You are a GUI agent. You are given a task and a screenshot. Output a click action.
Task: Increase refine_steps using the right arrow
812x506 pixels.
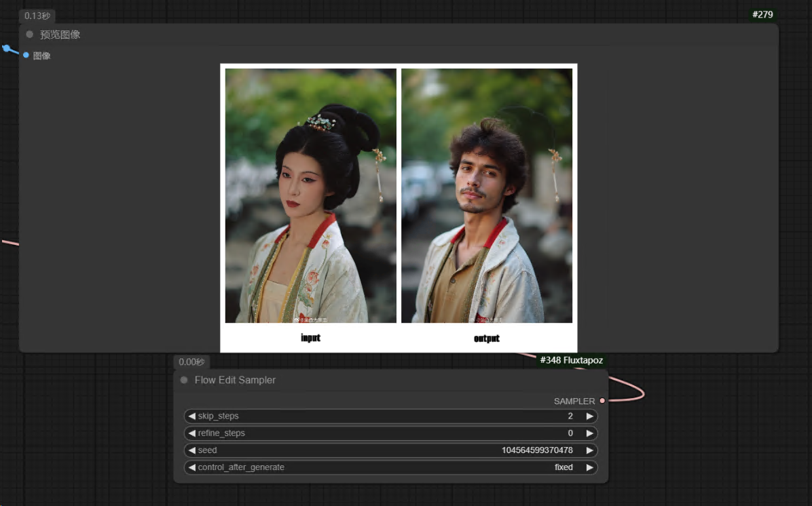[589, 433]
